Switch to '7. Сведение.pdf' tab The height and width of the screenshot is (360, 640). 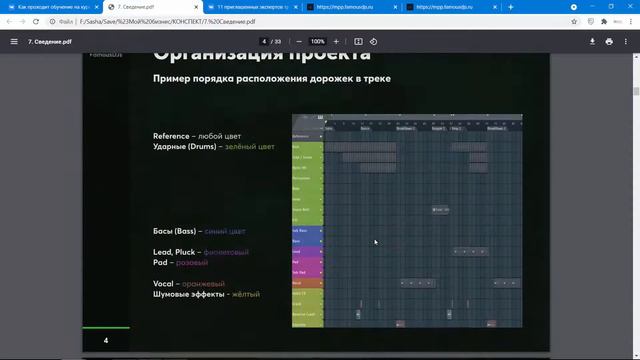tap(153, 7)
